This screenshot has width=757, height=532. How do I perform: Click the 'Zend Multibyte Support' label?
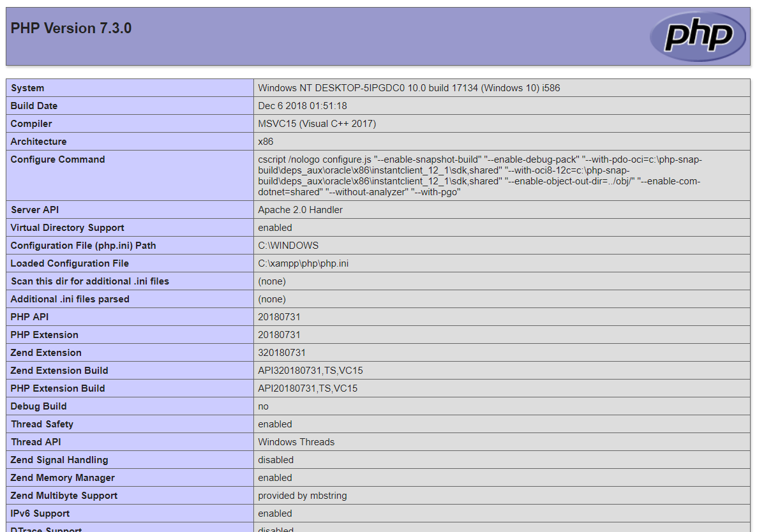coord(64,496)
